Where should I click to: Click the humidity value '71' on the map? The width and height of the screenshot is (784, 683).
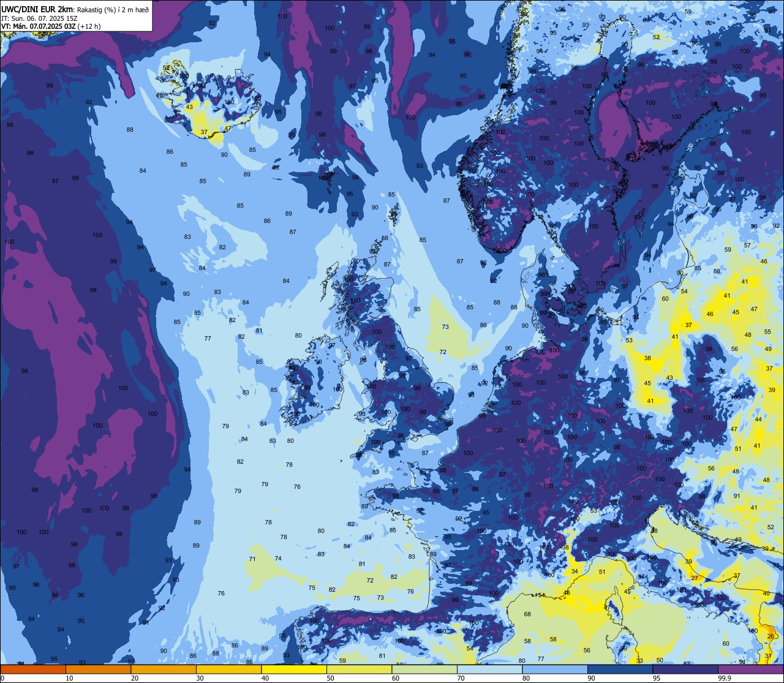(x=252, y=559)
